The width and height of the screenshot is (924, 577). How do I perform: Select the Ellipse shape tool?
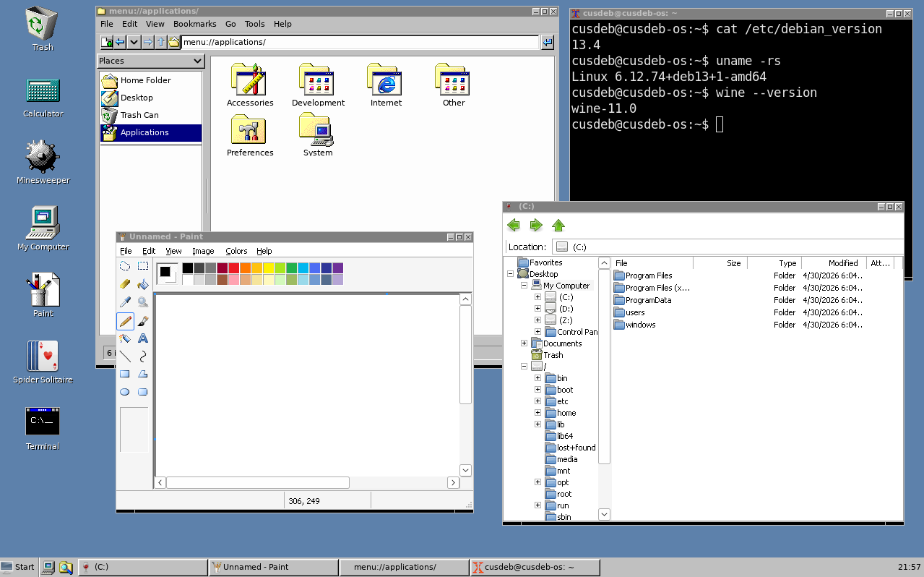[125, 393]
